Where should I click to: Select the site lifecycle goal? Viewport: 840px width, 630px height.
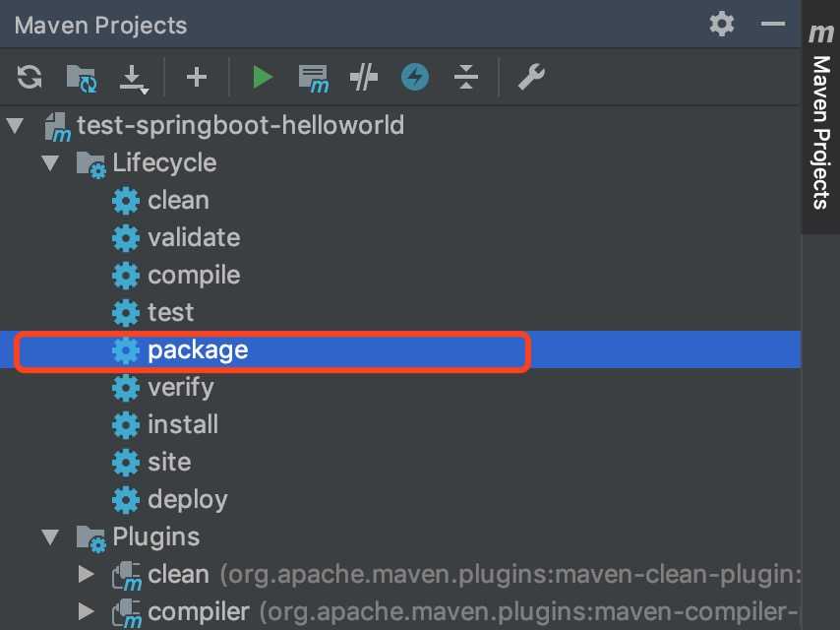click(169, 463)
